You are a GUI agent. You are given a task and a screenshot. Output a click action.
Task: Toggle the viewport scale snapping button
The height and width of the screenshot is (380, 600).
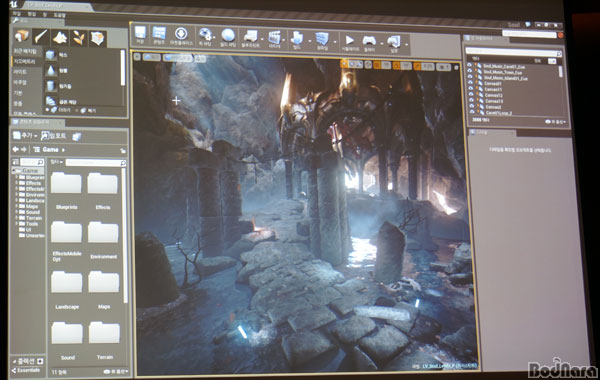[417, 67]
